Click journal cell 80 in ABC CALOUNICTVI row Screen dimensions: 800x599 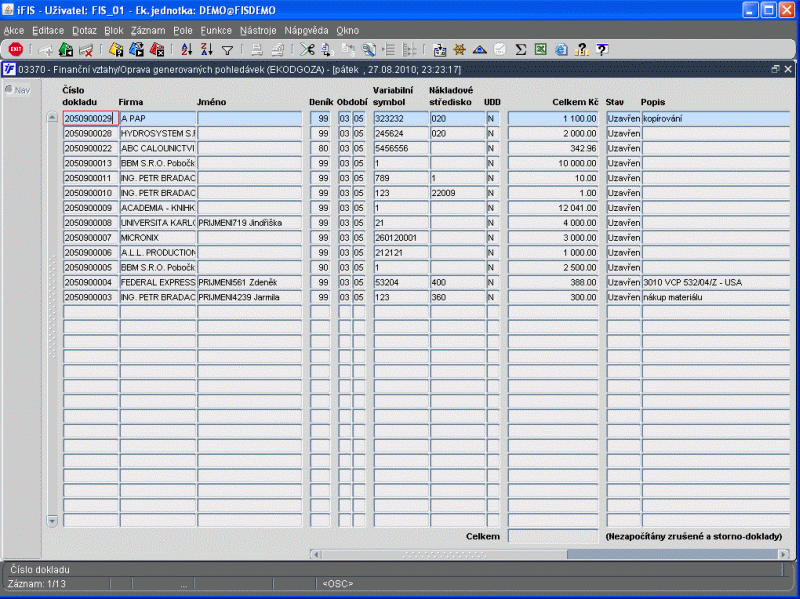click(320, 148)
